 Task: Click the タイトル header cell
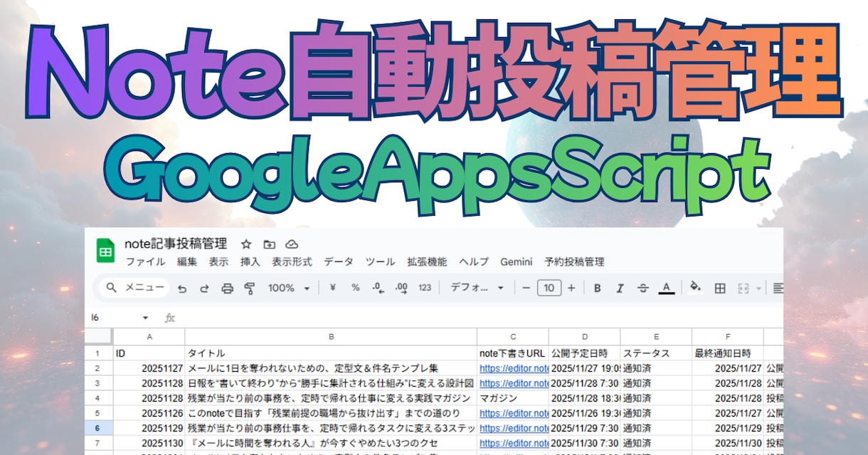coord(331,353)
